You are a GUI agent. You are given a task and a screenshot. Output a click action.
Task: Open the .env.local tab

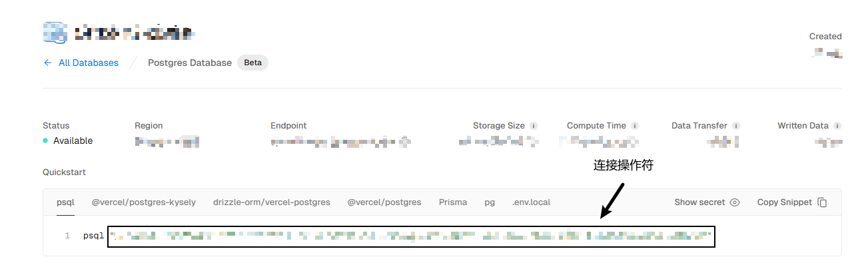point(531,202)
